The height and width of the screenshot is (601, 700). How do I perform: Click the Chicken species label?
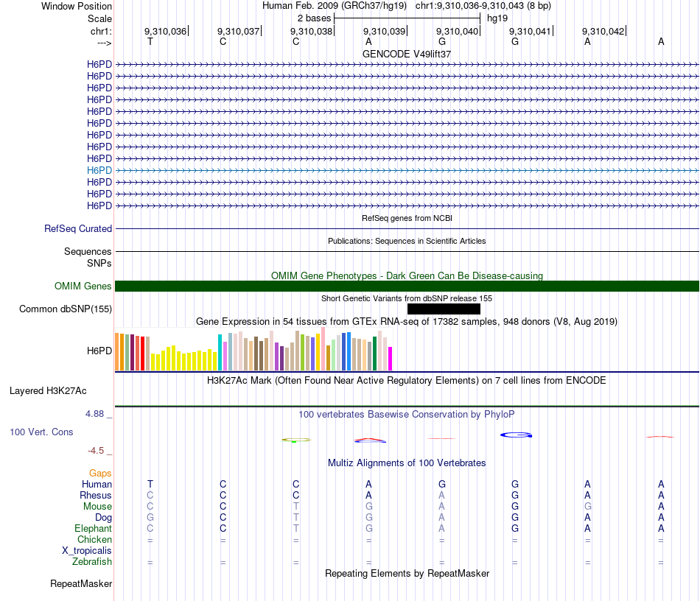pyautogui.click(x=94, y=539)
